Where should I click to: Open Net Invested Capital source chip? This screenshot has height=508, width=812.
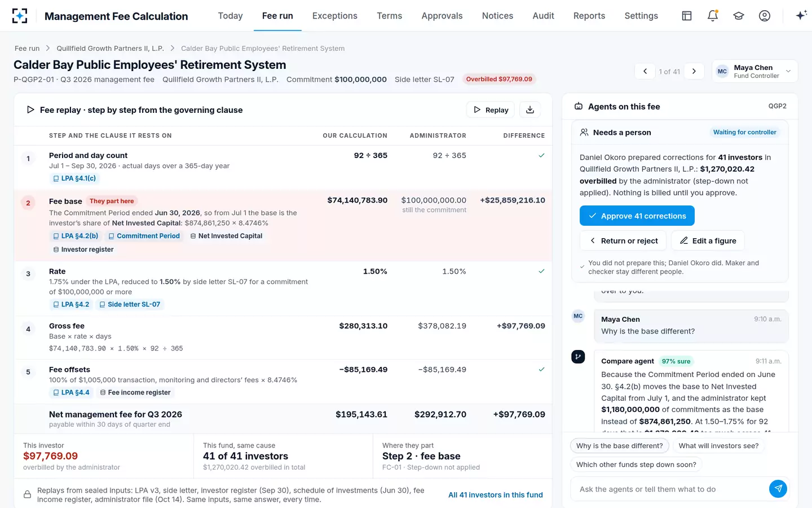coord(226,236)
